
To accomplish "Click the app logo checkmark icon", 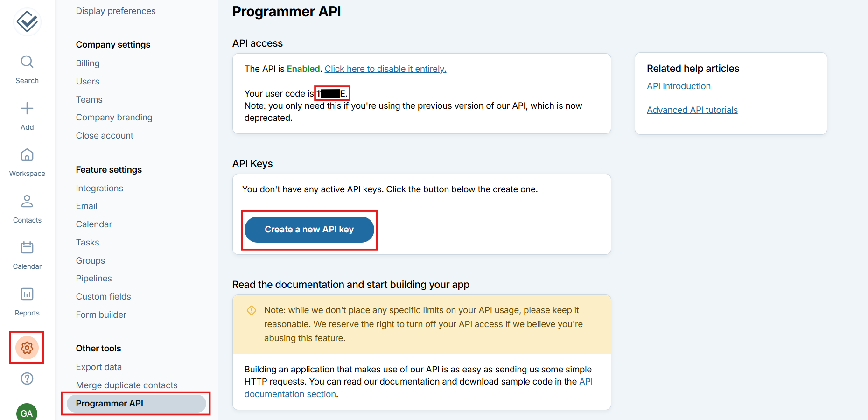I will point(27,21).
